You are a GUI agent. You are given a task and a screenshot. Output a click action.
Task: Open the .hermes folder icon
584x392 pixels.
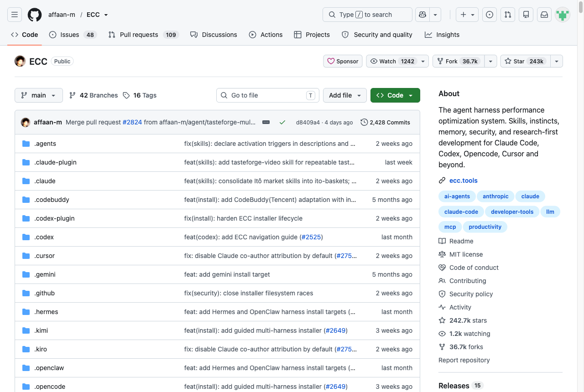pyautogui.click(x=26, y=312)
